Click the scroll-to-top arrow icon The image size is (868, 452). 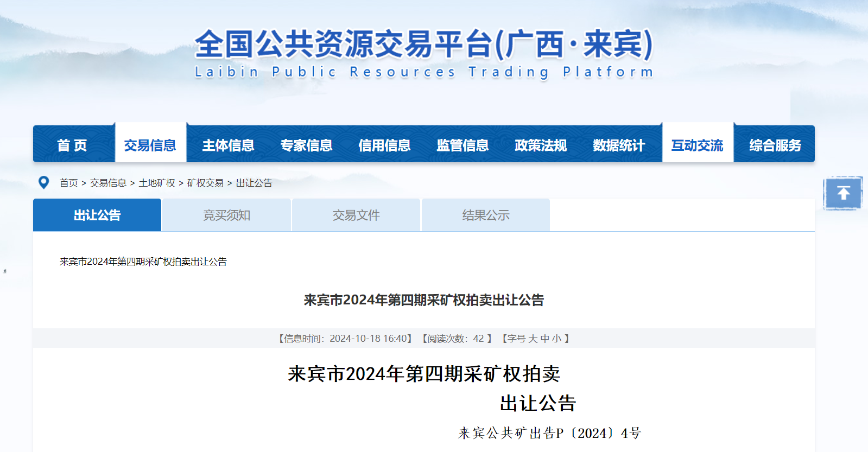click(x=842, y=193)
